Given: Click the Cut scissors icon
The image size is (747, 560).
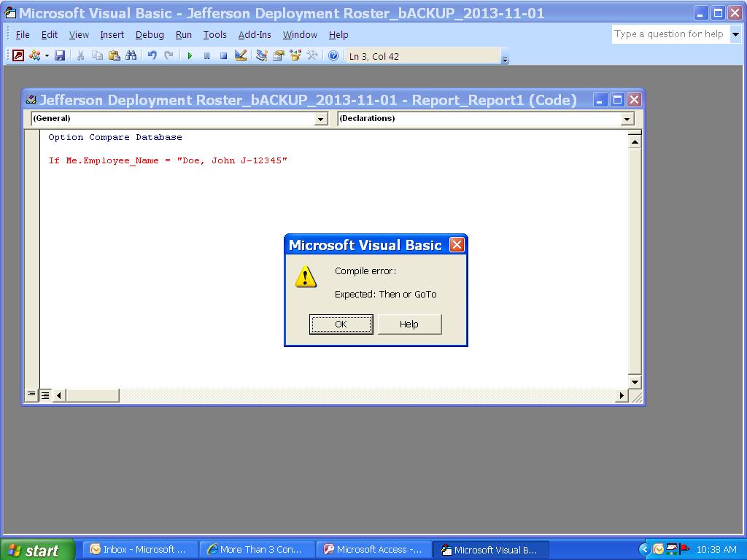Looking at the screenshot, I should [80, 55].
